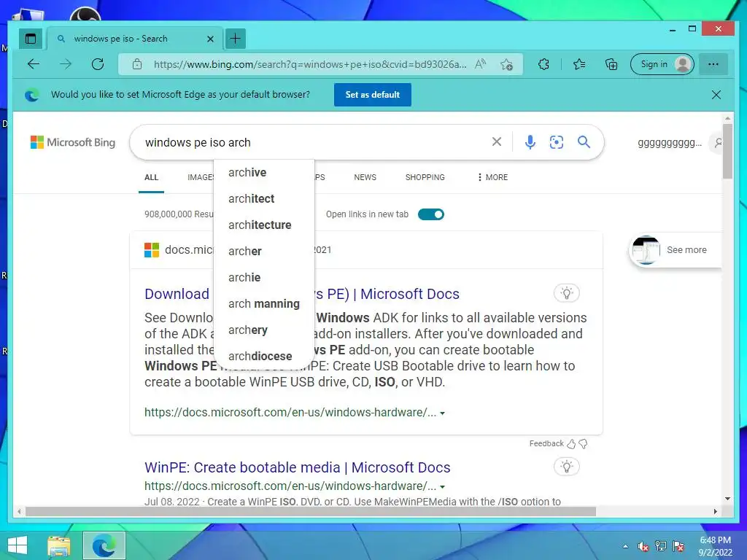
Task: Give thumbs down feedback
Action: 583,444
